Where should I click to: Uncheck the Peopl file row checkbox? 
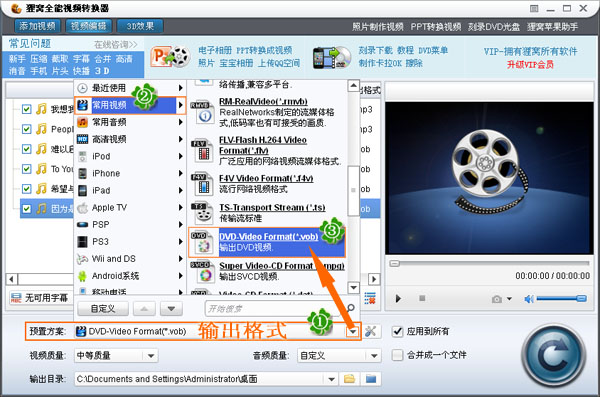(26, 129)
